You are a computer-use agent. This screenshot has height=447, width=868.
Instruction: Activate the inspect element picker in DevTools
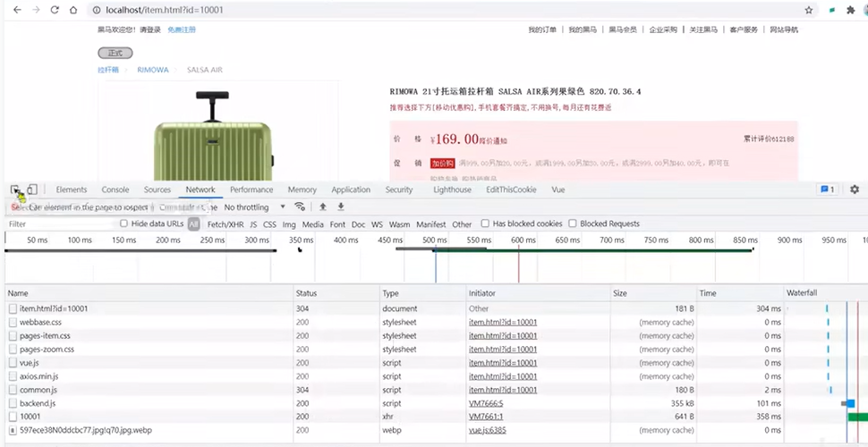pos(15,190)
